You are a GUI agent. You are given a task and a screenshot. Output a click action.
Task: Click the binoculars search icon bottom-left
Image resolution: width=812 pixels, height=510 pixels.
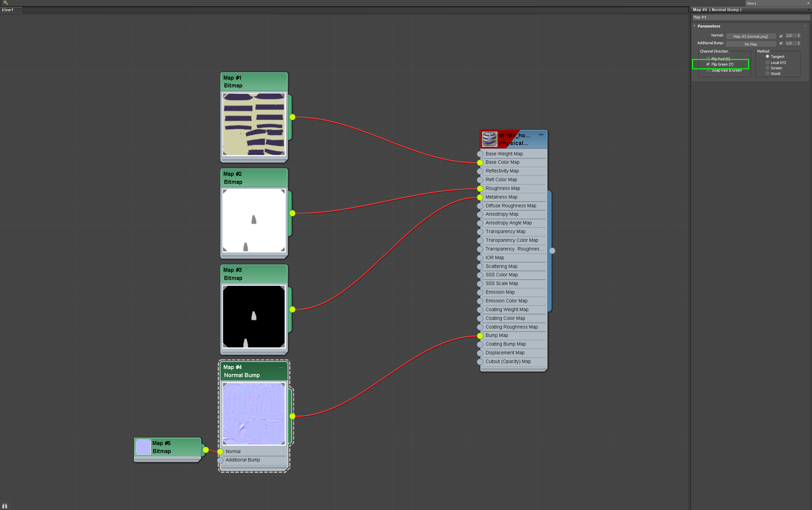click(5, 506)
